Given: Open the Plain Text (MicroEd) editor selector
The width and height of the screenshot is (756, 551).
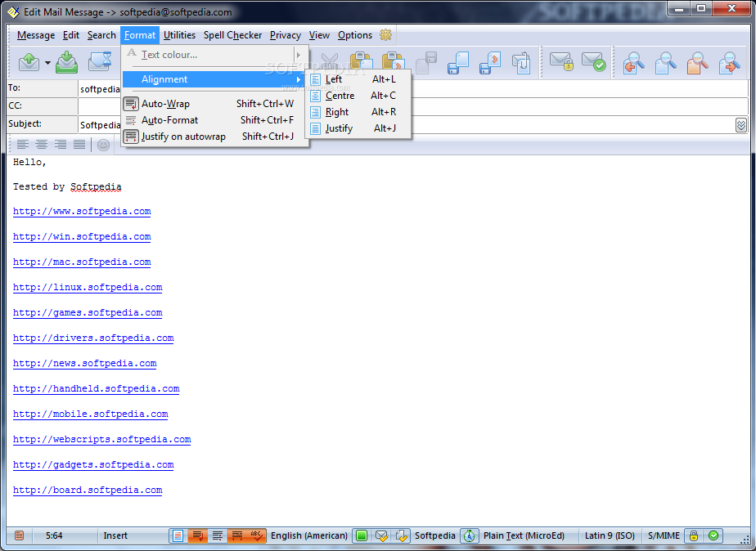Looking at the screenshot, I should [524, 535].
